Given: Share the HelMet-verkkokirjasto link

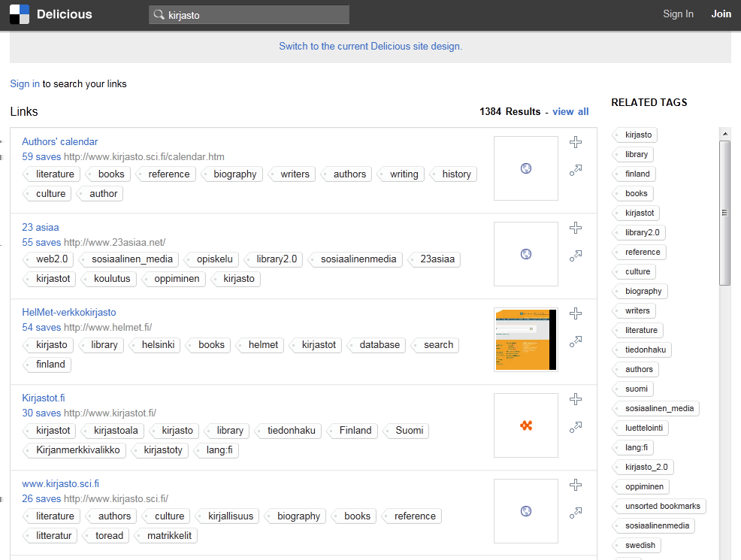Looking at the screenshot, I should [575, 341].
